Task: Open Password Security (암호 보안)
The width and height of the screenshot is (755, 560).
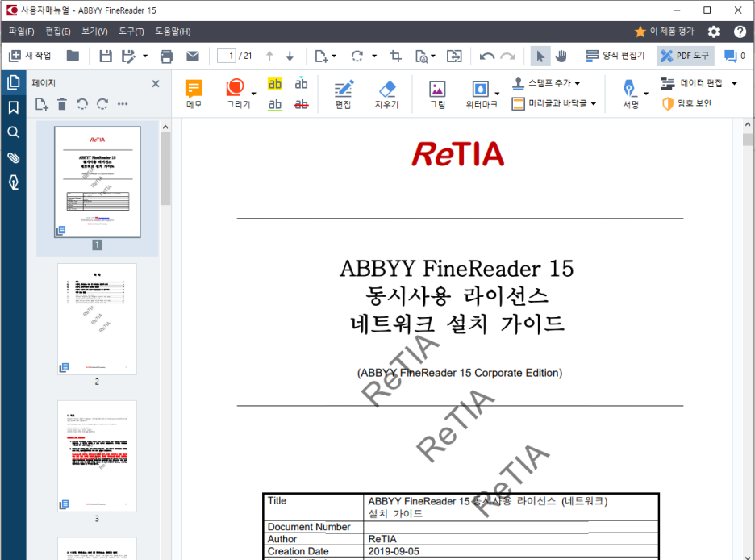Action: (686, 103)
